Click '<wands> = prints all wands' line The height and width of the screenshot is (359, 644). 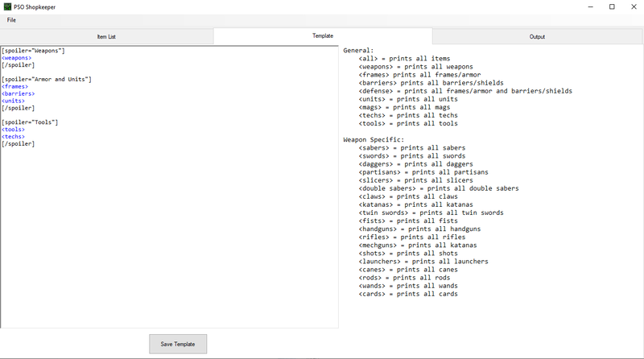coord(408,286)
